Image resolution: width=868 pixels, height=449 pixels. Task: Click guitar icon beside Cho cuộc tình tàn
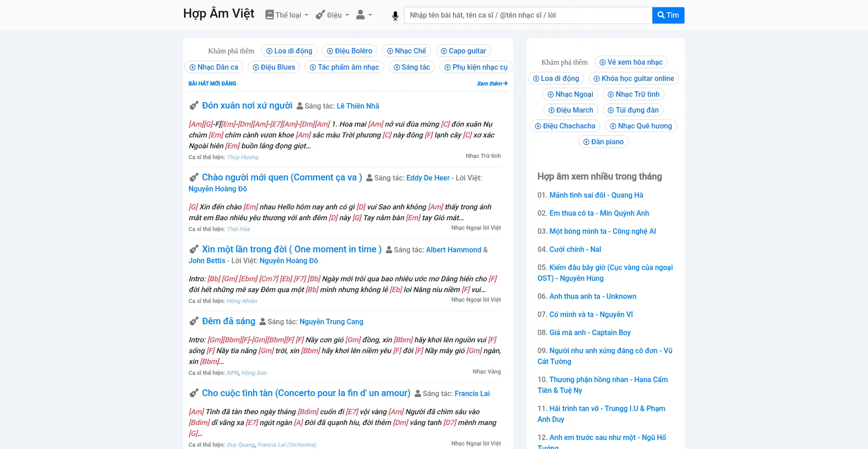(194, 393)
